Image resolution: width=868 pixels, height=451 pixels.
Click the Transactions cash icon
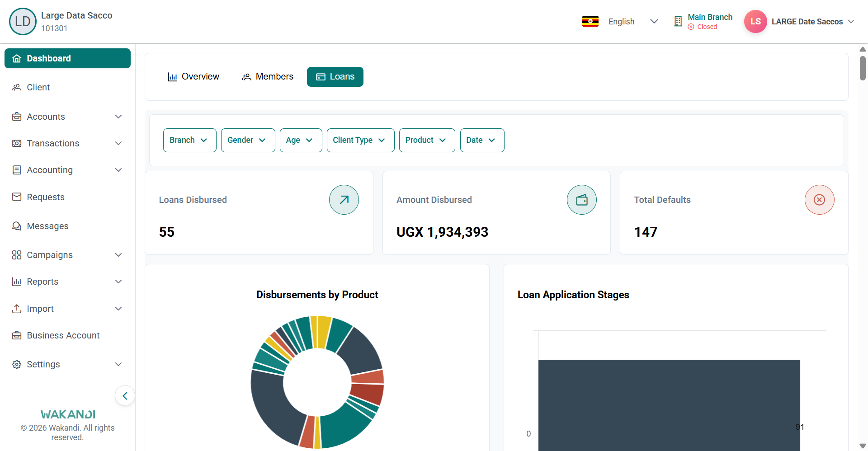[x=17, y=143]
